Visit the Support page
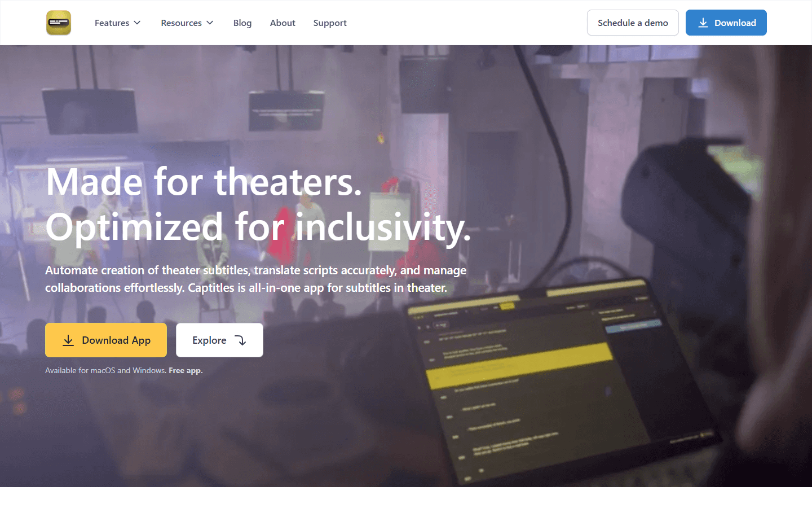This screenshot has width=812, height=508. (330, 23)
